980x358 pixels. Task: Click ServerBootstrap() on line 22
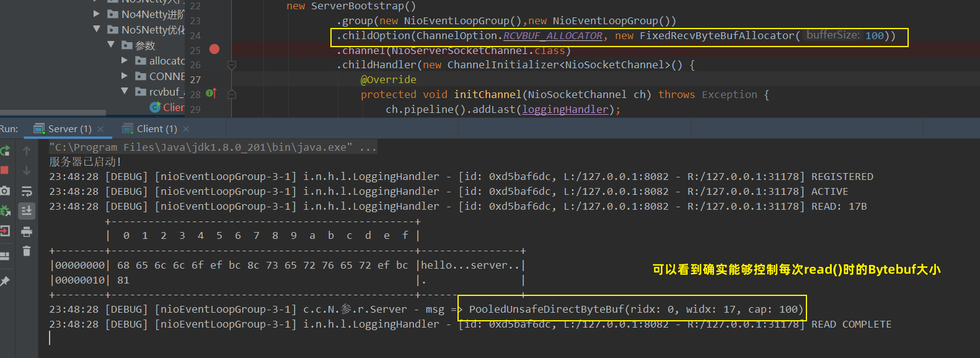pos(363,6)
